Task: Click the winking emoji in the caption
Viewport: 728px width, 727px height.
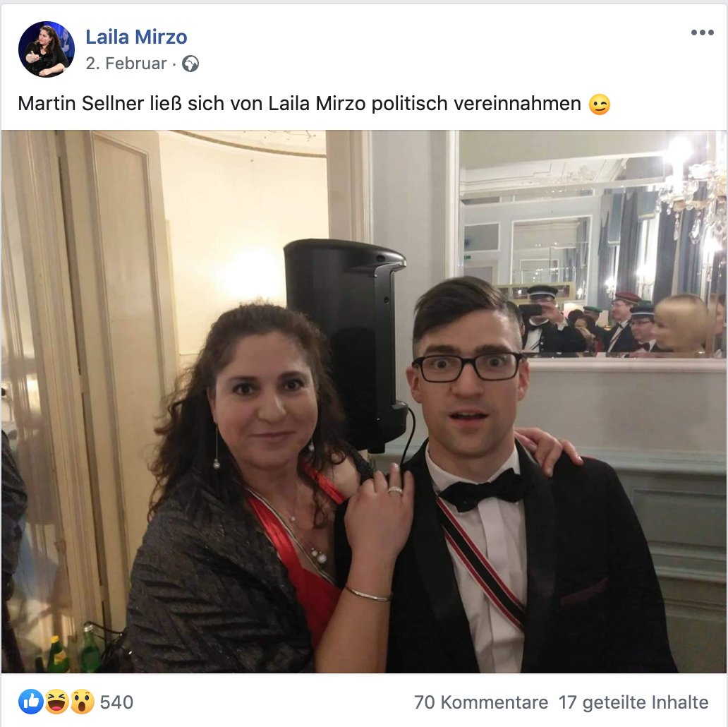Action: [600, 104]
